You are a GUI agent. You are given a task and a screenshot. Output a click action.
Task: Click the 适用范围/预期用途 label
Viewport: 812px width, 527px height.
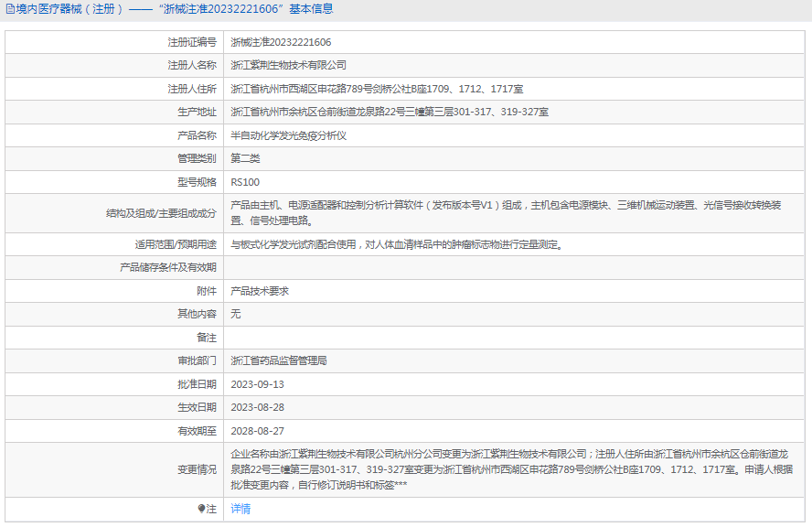click(176, 244)
